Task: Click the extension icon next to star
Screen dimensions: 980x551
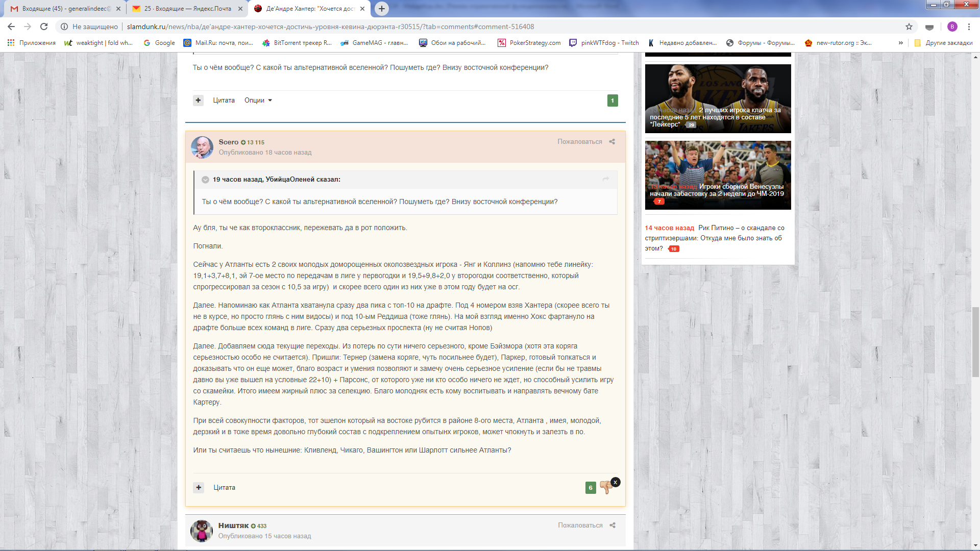Action: [x=929, y=27]
